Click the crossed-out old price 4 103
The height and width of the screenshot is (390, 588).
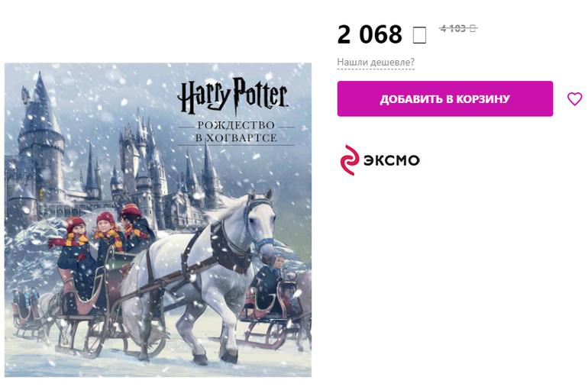point(453,28)
